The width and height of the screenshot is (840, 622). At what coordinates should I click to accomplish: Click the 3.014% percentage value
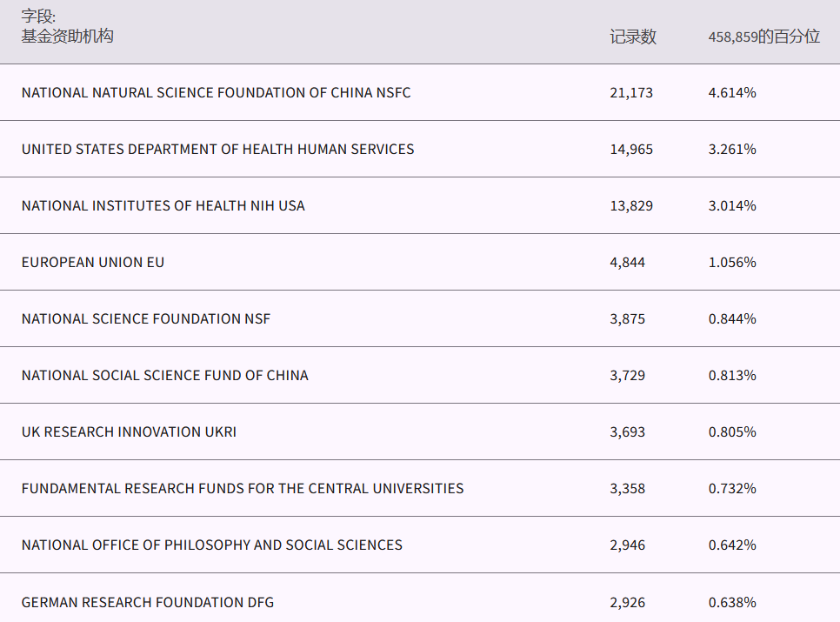(731, 205)
